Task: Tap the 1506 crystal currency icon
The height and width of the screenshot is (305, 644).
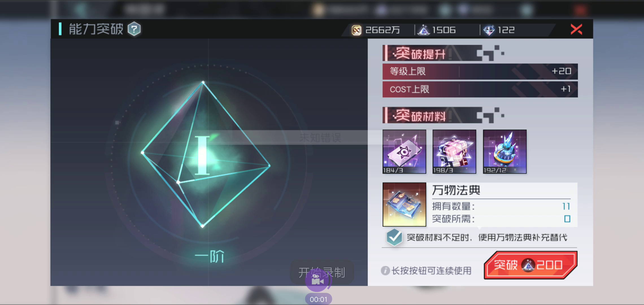Action: pos(423,30)
